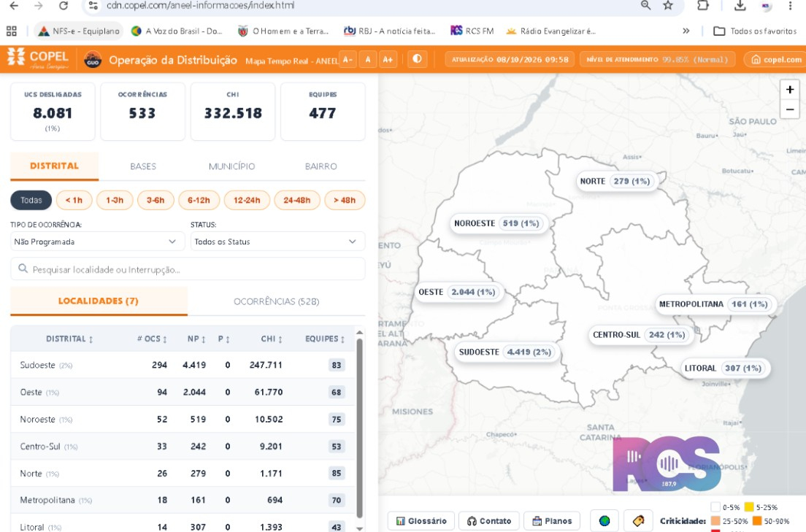Sort table by CHI column
Image resolution: width=806 pixels, height=532 pixels.
click(272, 339)
